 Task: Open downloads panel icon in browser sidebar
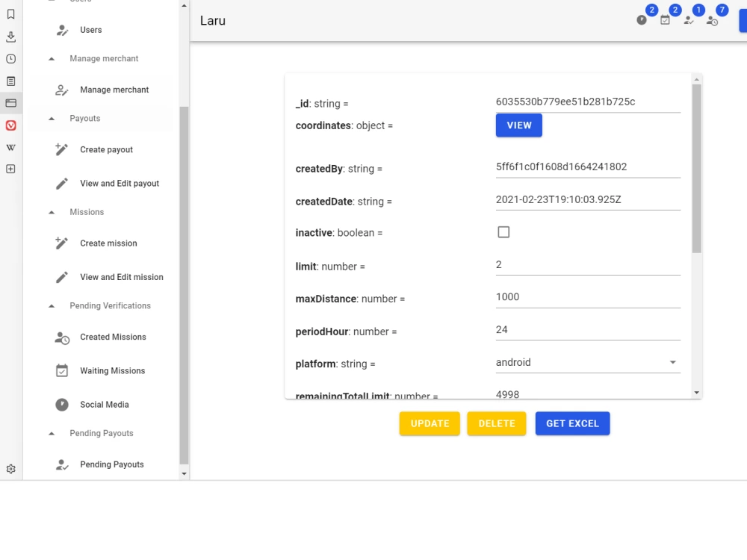click(11, 37)
